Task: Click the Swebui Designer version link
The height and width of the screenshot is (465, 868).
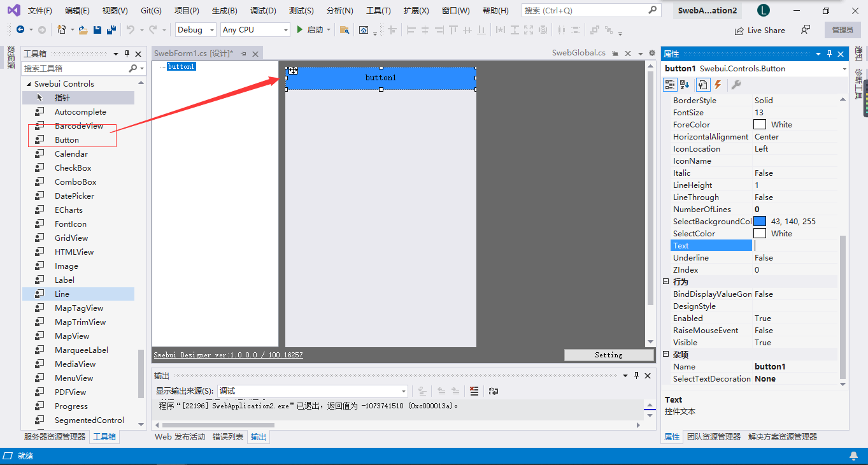Action: 229,355
